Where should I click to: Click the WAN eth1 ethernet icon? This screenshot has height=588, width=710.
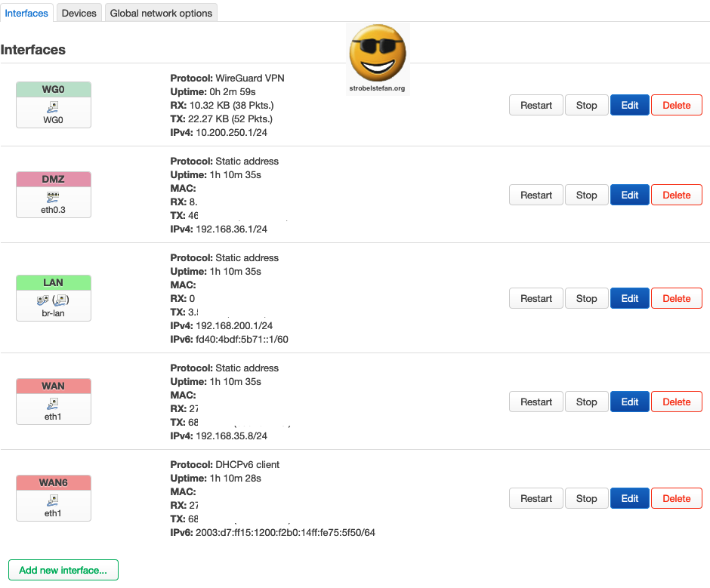(x=53, y=404)
